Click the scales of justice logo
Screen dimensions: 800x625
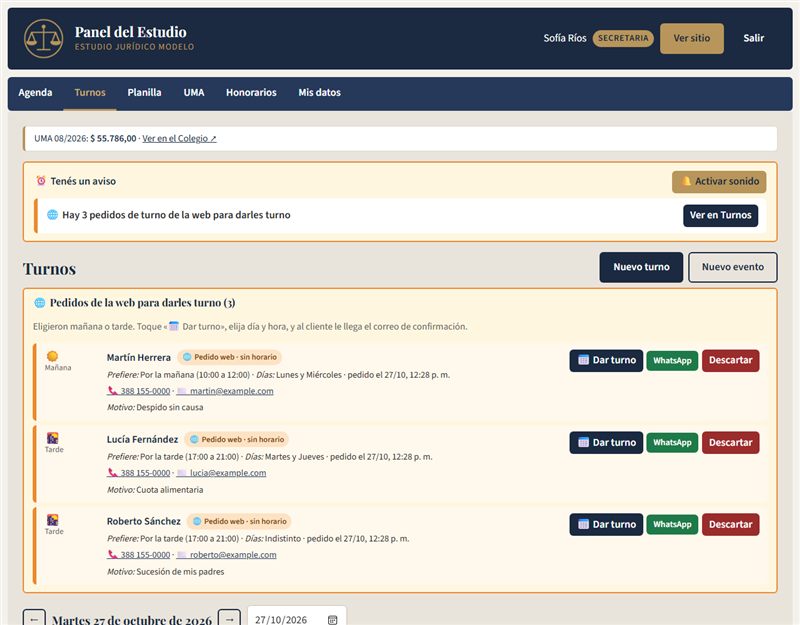(43, 39)
